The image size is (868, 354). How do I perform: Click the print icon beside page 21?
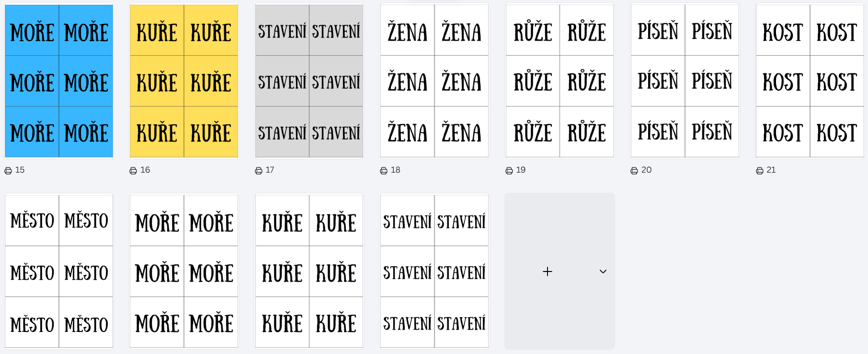tap(760, 171)
